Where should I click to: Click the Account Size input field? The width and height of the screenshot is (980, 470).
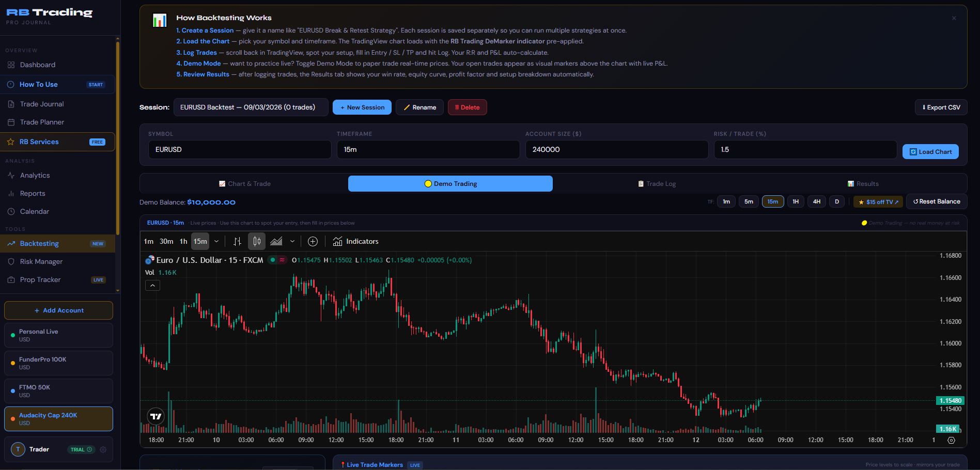click(616, 150)
